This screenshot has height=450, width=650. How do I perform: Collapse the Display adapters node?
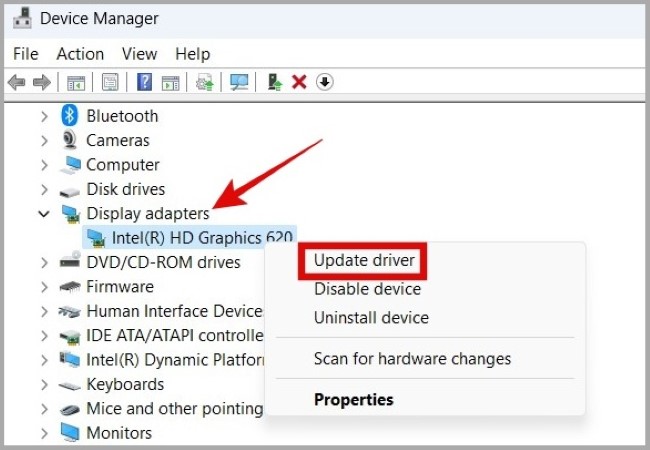[x=44, y=214]
